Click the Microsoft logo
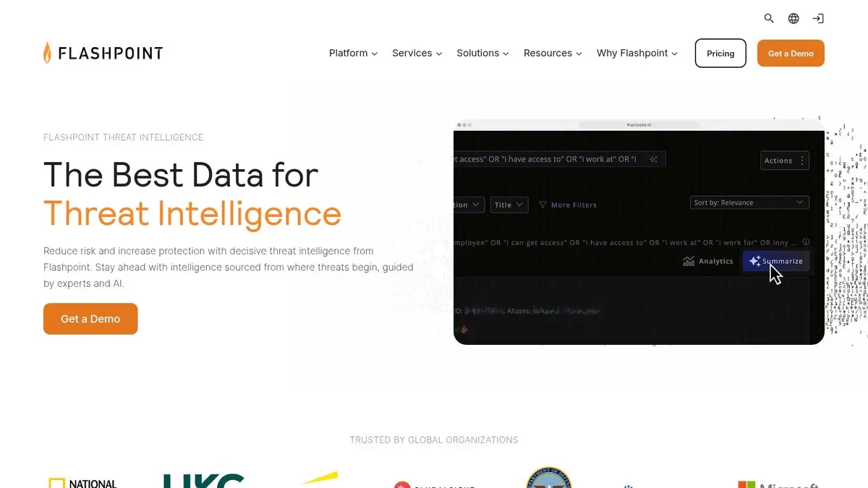 point(778,484)
